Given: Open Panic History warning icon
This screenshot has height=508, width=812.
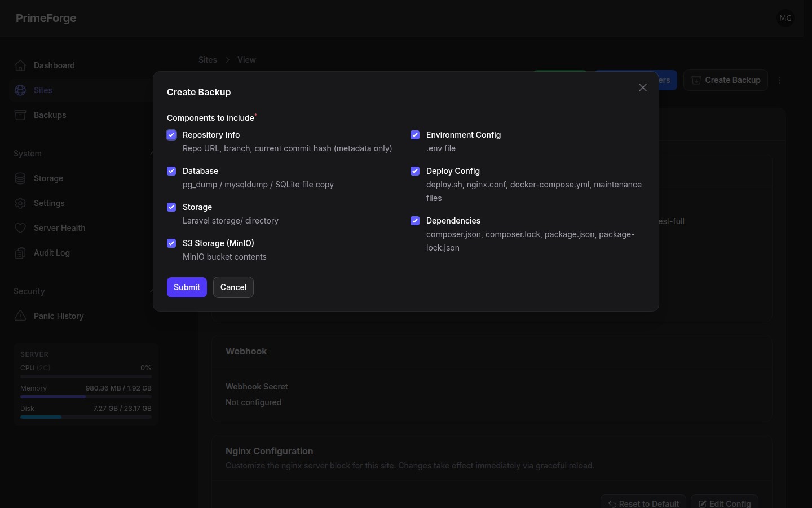Looking at the screenshot, I should (20, 316).
